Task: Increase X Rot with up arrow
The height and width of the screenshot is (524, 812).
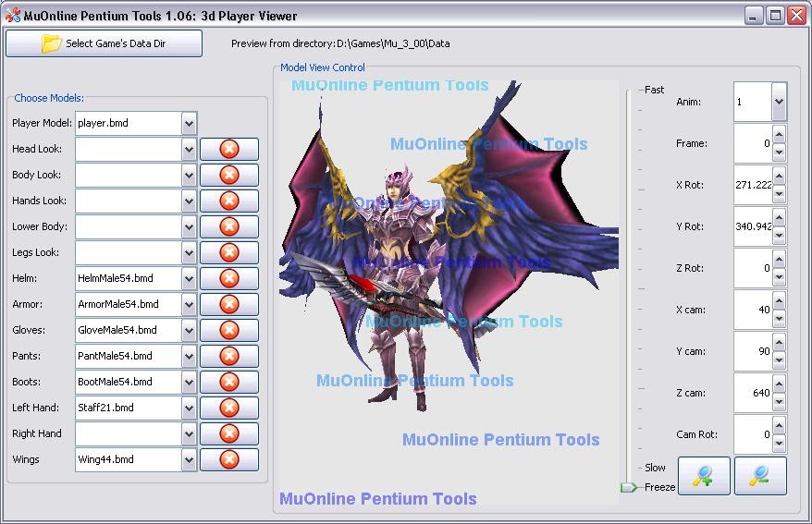Action: tap(779, 176)
